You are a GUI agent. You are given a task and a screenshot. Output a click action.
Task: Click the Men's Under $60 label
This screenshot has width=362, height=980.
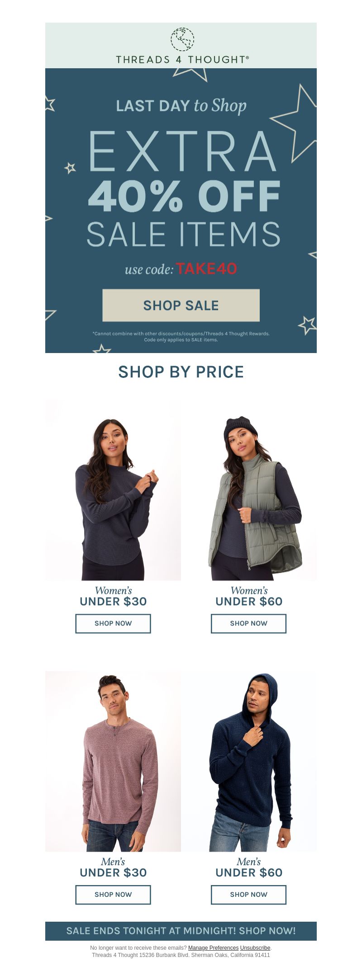point(249,868)
